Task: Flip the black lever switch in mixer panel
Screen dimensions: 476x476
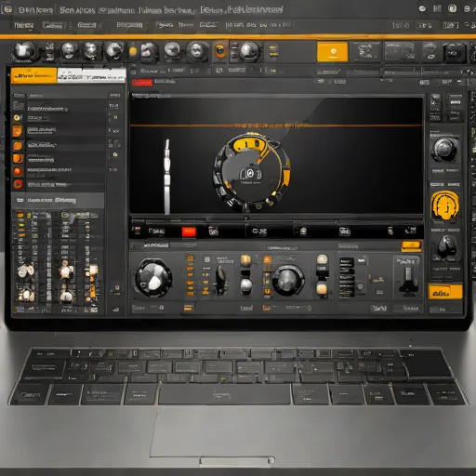Action: pyautogui.click(x=221, y=280)
